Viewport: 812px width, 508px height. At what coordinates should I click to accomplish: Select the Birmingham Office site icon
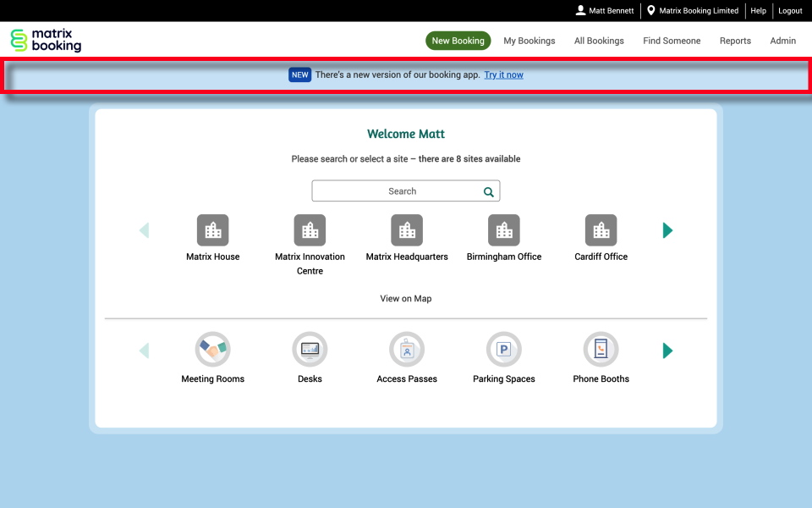click(504, 230)
